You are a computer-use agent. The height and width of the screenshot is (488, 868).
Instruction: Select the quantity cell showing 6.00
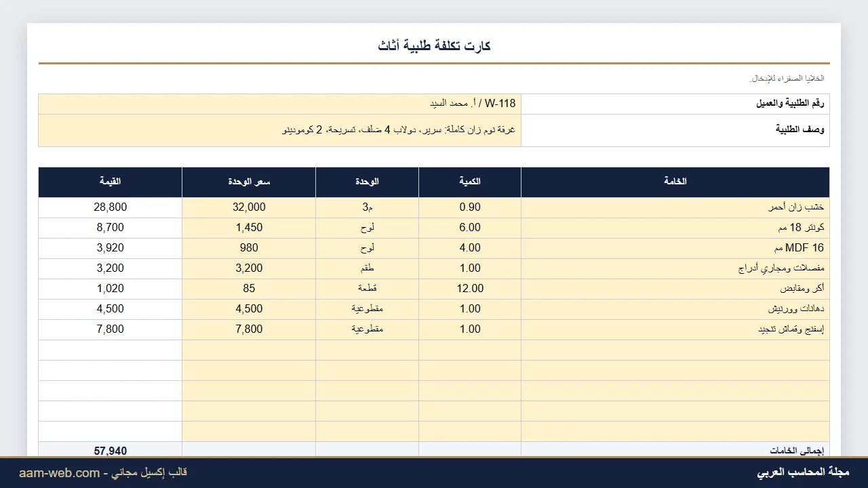click(470, 228)
